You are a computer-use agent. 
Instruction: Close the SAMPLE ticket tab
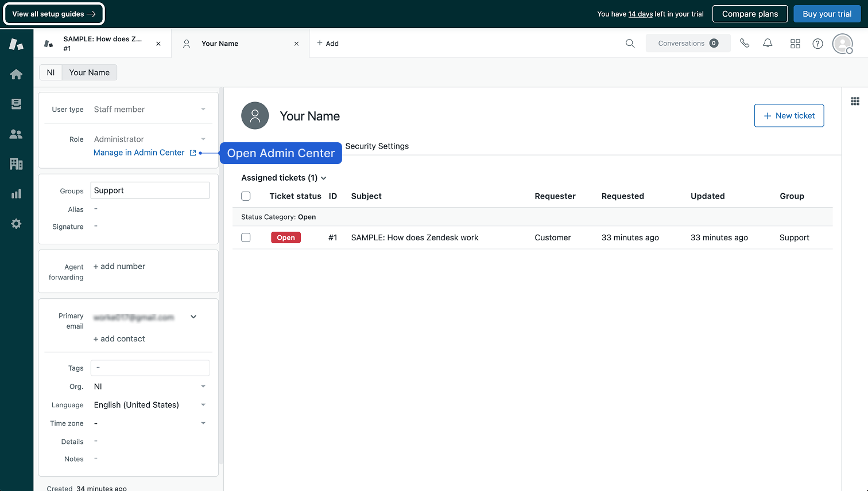(158, 44)
